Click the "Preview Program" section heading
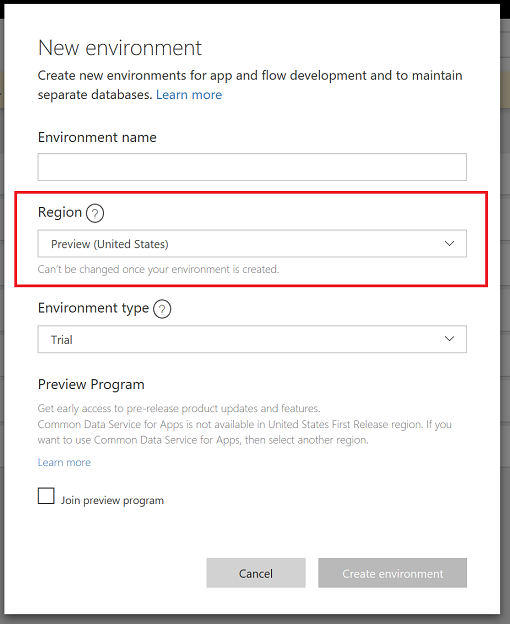The height and width of the screenshot is (624, 510). 91,384
